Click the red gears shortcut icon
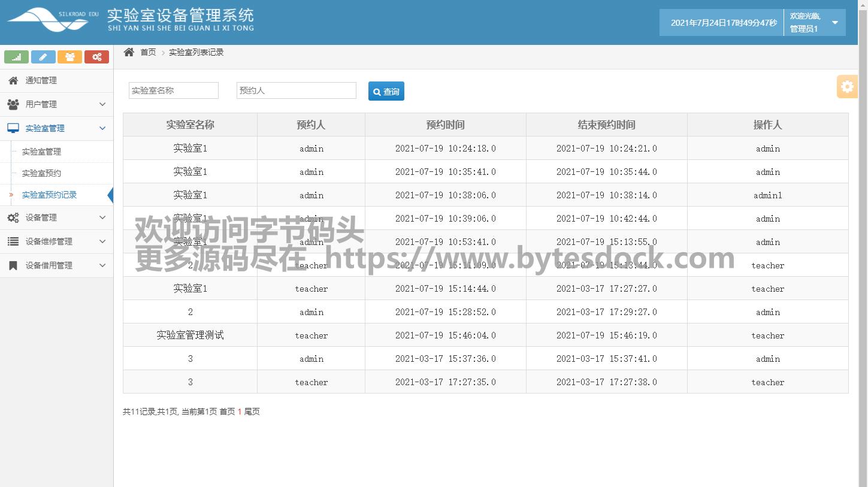868x487 pixels. 96,57
